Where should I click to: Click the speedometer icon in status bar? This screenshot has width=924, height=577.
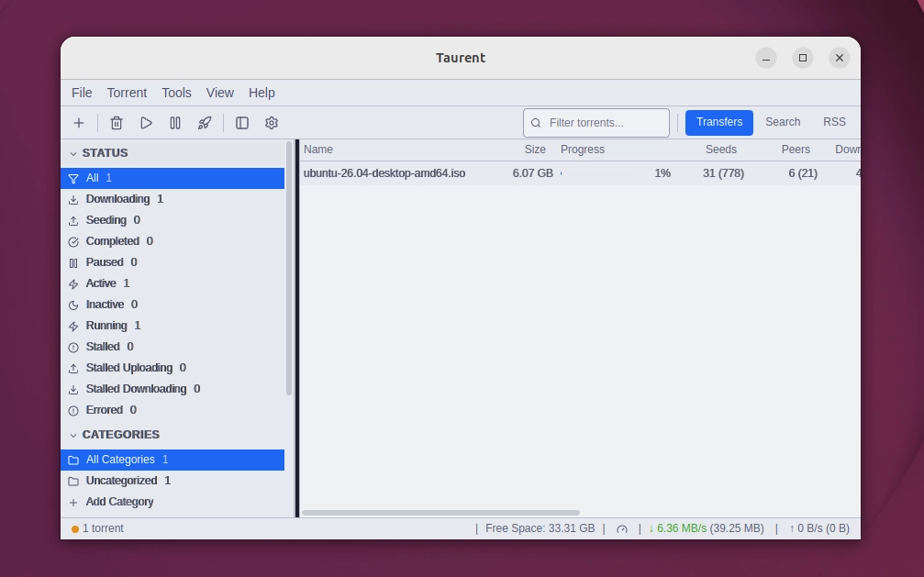coord(622,528)
